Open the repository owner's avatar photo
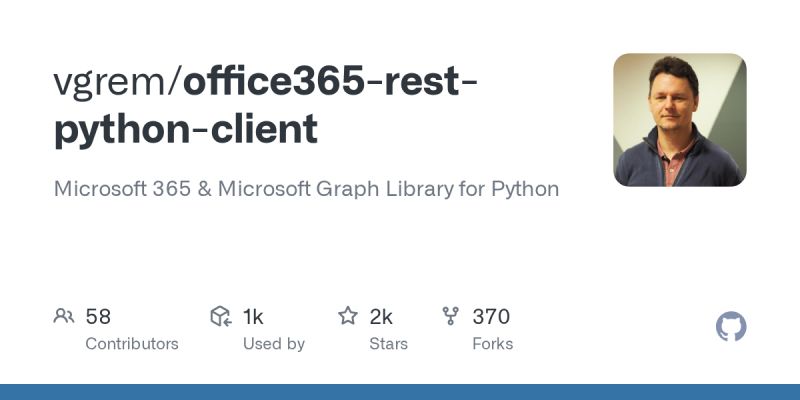 click(680, 120)
